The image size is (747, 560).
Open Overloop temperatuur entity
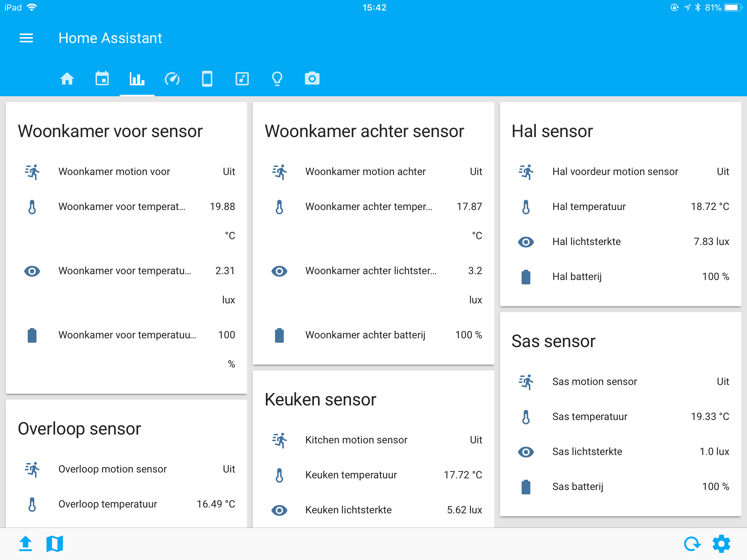point(126,504)
